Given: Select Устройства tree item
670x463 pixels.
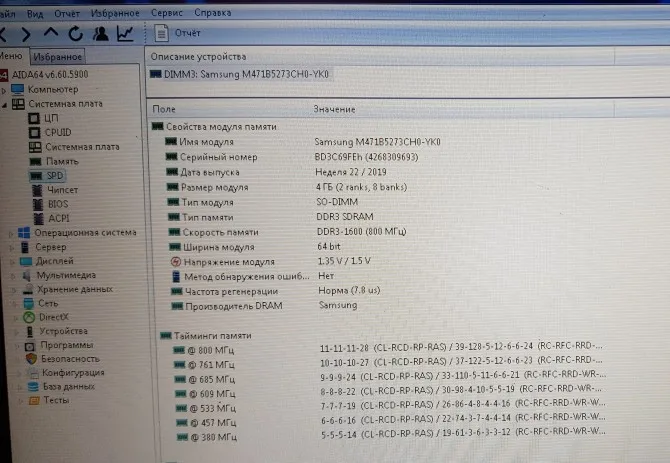Looking at the screenshot, I should click(56, 331).
